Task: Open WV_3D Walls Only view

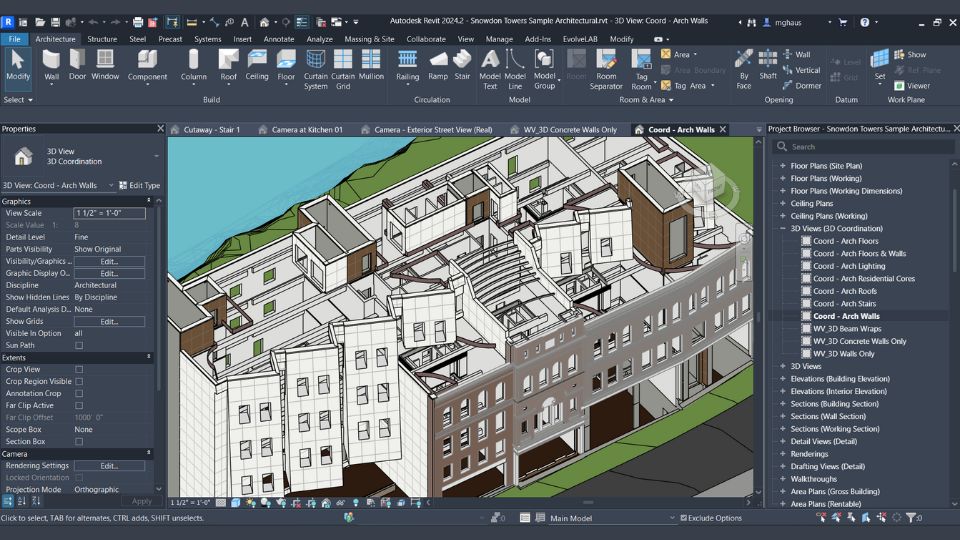Action: pos(844,354)
